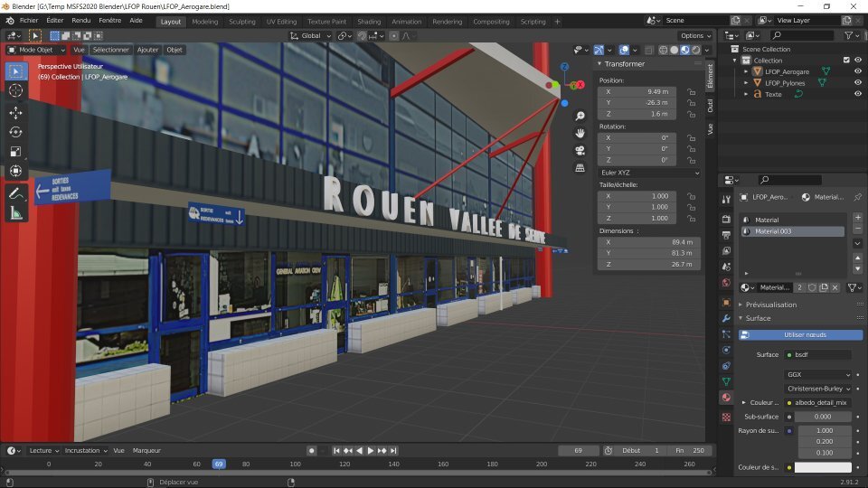Click the white subsurface color swatch
868x488 pixels.
click(823, 467)
